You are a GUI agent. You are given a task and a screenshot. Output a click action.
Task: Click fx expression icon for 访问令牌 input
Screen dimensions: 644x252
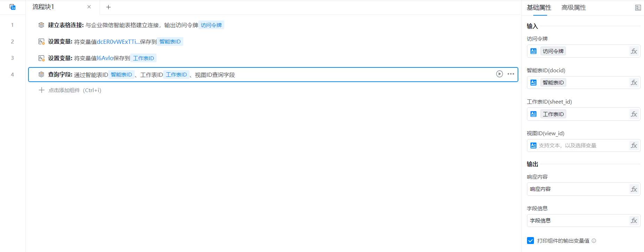point(634,51)
